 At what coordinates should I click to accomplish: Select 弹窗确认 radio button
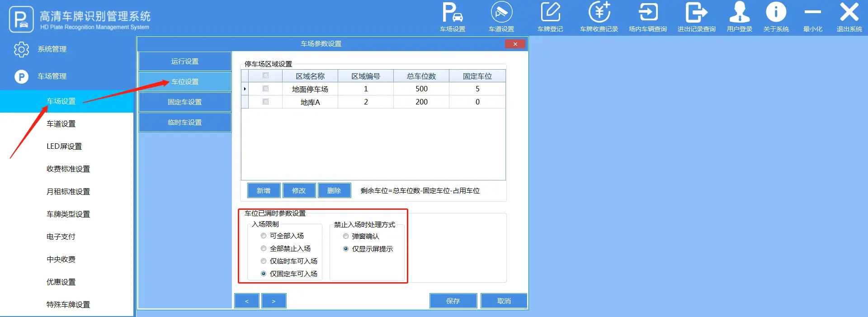pos(346,237)
